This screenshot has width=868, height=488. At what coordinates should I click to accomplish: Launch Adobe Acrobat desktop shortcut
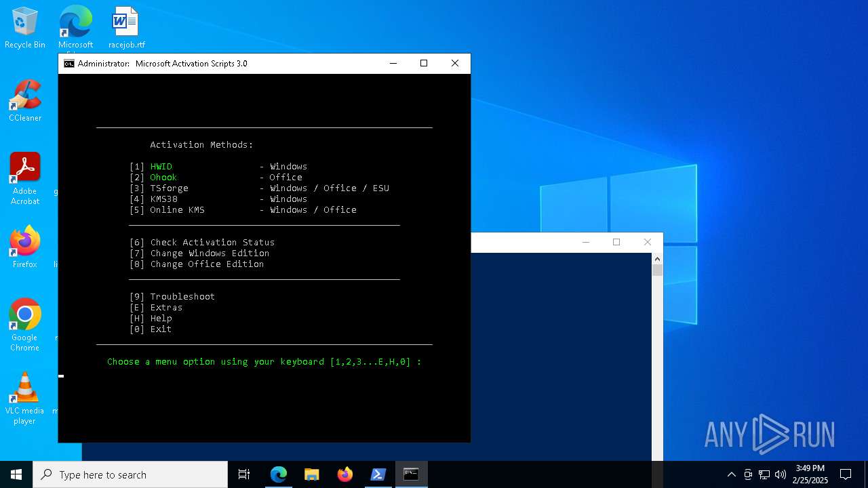click(25, 179)
